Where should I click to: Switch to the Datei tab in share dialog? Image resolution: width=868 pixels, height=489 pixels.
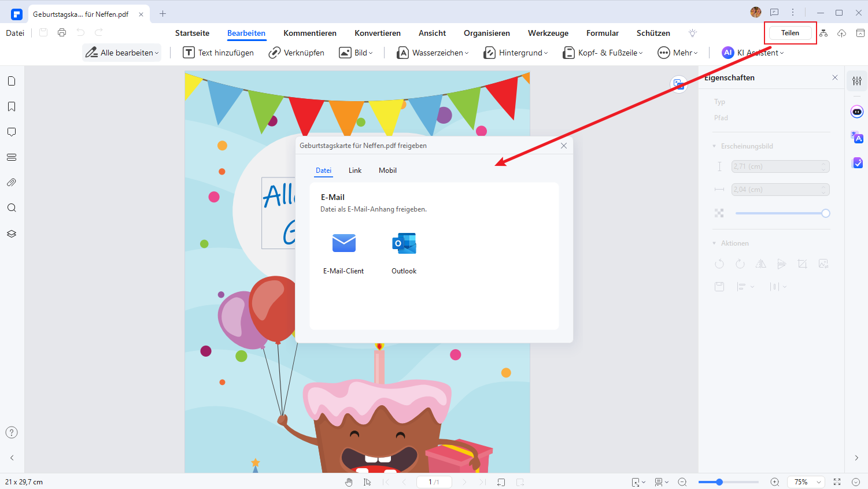coord(324,171)
